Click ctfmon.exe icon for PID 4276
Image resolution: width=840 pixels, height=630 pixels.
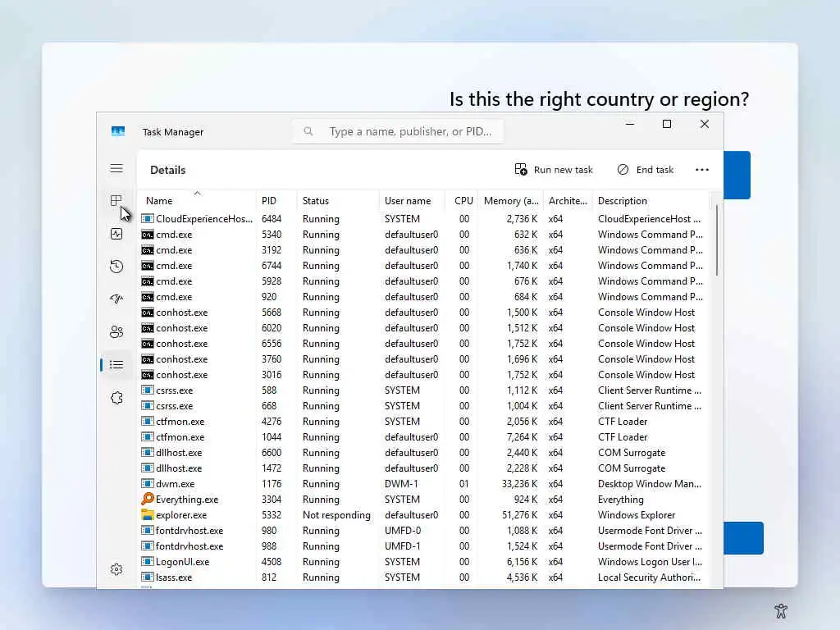[x=148, y=421]
